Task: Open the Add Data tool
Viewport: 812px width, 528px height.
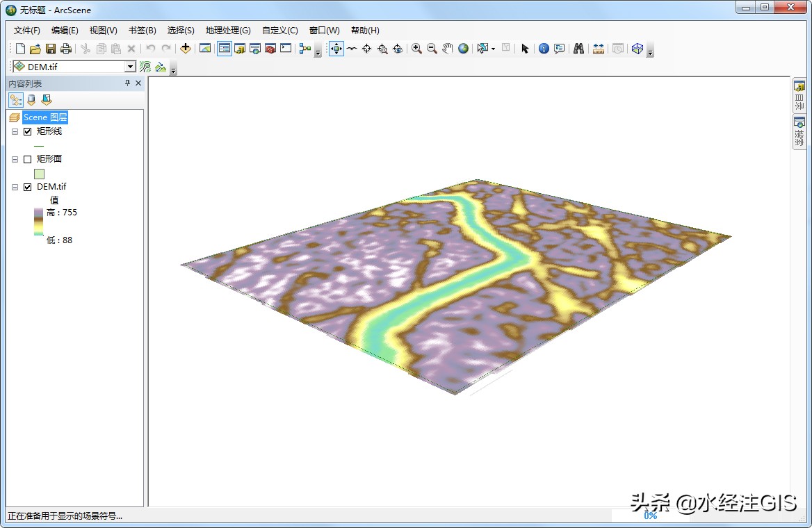Action: click(186, 49)
